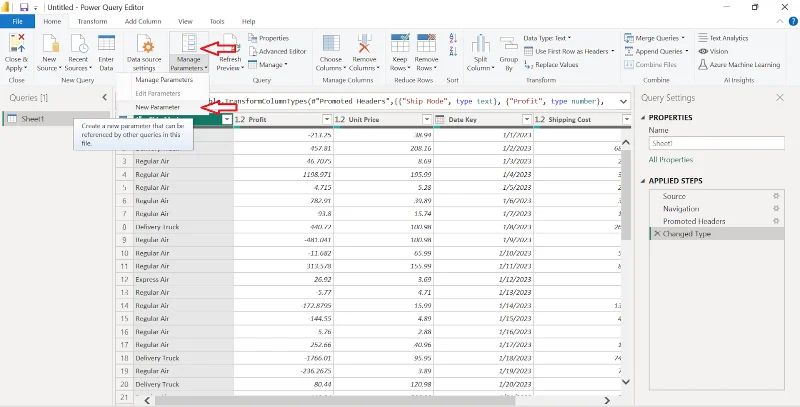
Task: Click the Profit cell 1198.971
Action: [x=284, y=174]
